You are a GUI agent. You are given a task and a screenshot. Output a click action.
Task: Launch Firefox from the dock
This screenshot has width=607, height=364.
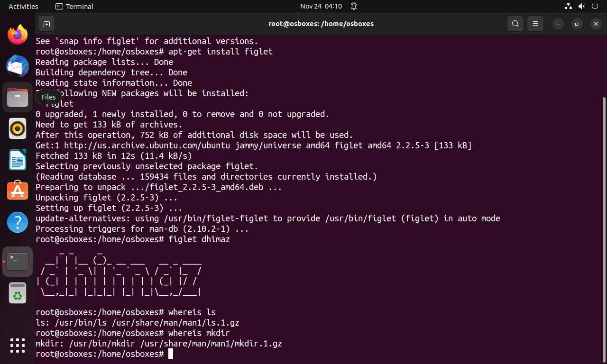[x=18, y=35]
